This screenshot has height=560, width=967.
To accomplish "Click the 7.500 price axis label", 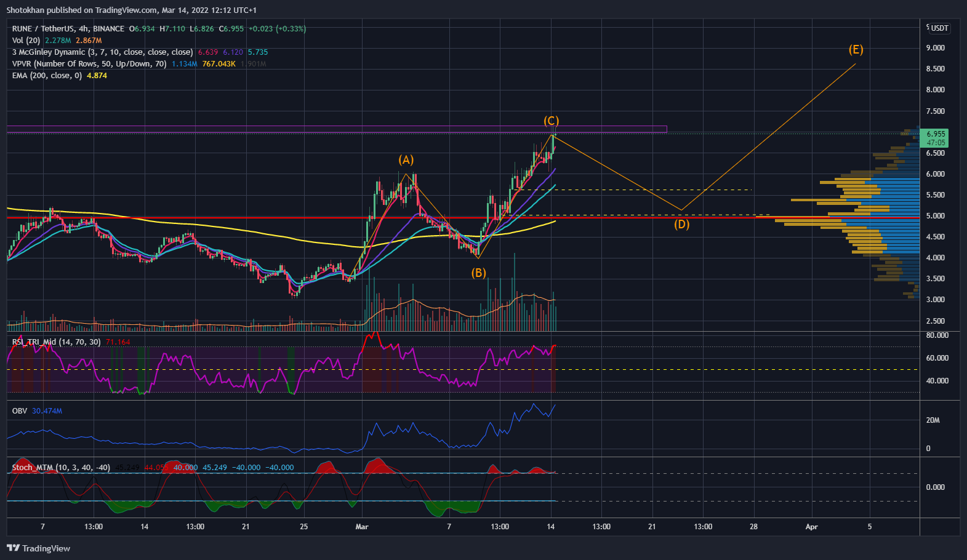I will click(935, 111).
